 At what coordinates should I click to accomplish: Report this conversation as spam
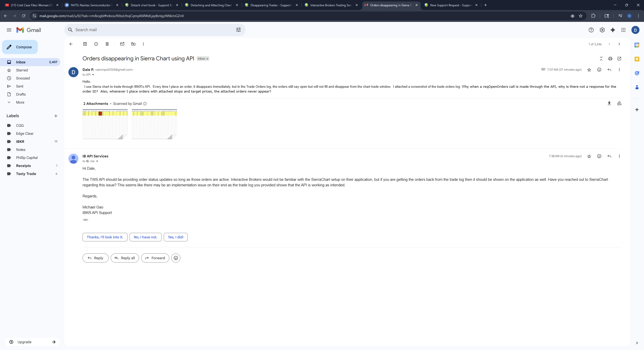tap(96, 44)
